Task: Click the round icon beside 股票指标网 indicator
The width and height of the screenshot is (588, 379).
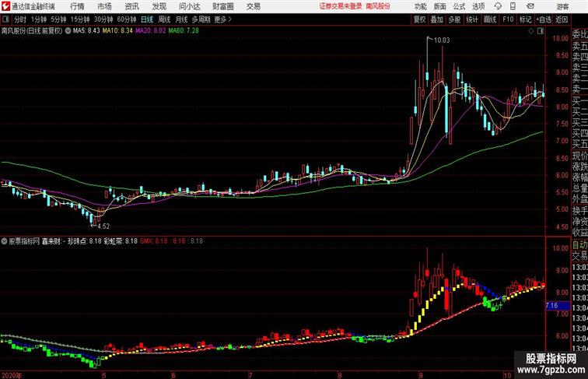Action: (4, 241)
